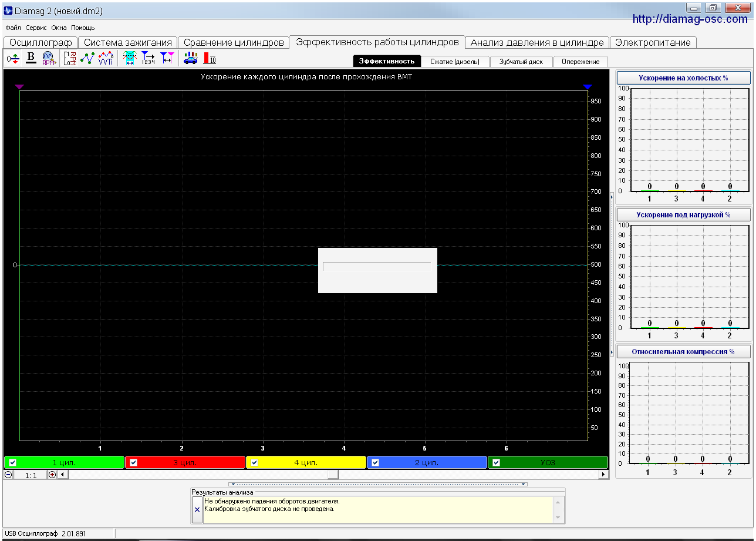Open the Зубчатый диск sub-tab

pyautogui.click(x=521, y=62)
